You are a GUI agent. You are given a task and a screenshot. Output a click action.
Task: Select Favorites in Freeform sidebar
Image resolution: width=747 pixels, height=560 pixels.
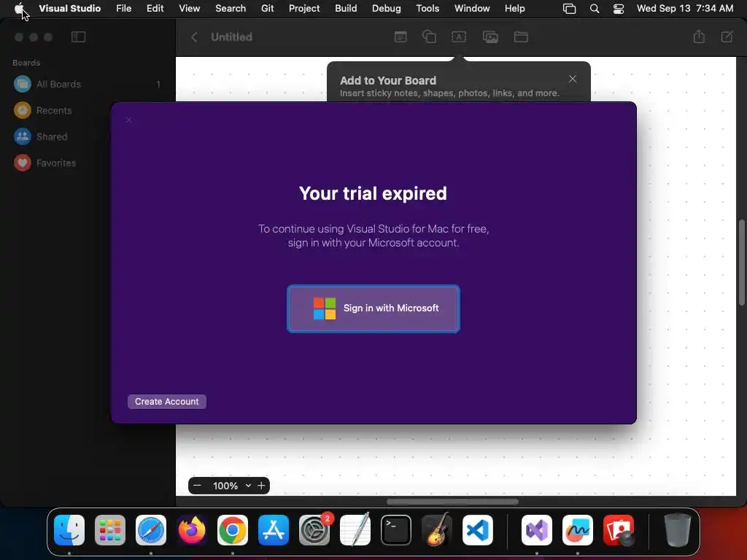(88, 163)
